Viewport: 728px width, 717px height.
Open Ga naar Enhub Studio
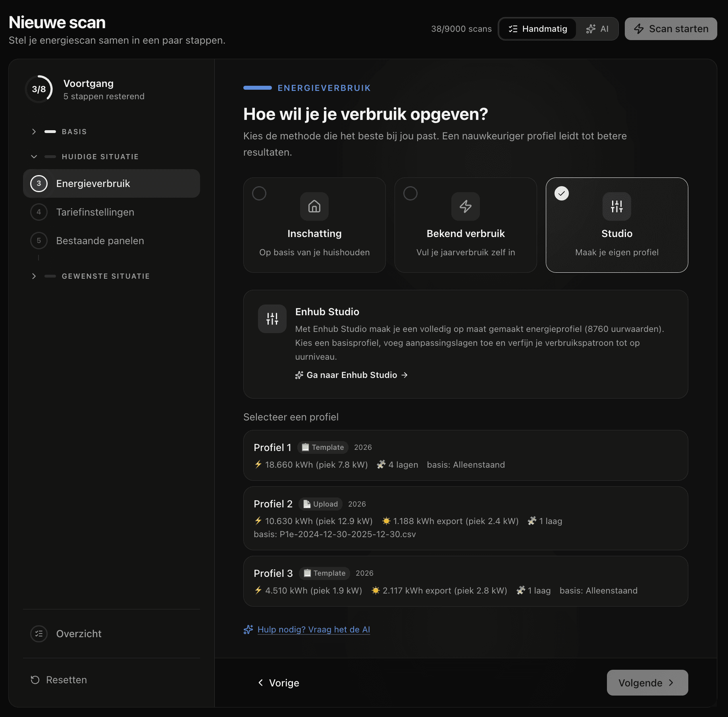click(352, 375)
